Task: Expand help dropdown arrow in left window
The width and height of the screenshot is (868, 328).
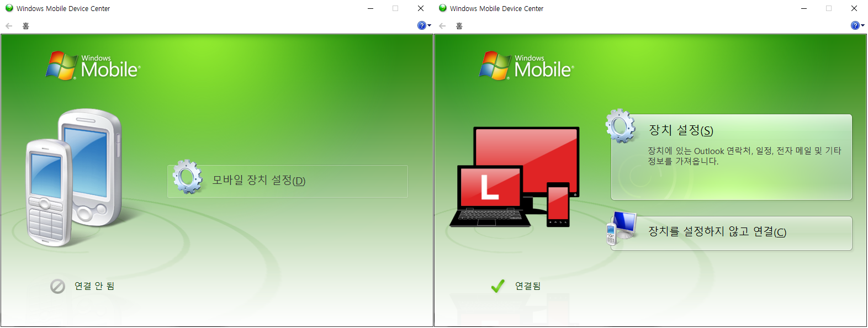Action: pyautogui.click(x=430, y=25)
